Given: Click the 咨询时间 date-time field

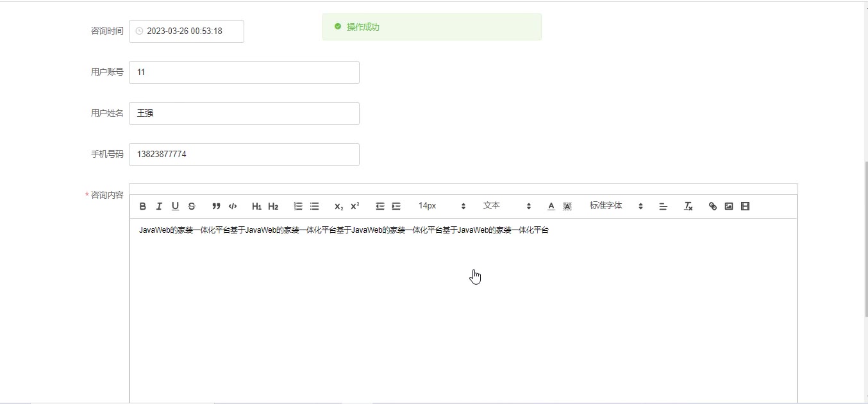Looking at the screenshot, I should pyautogui.click(x=187, y=31).
